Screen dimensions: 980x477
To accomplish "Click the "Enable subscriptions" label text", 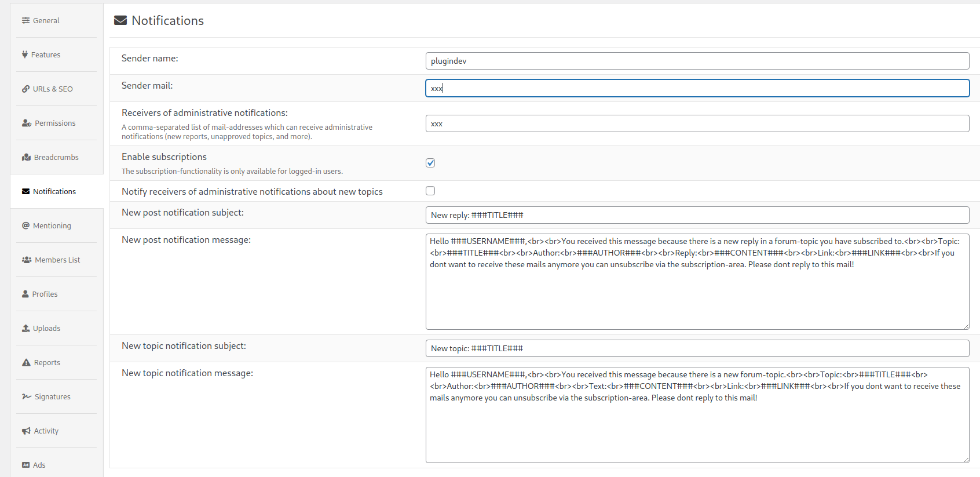I will point(164,157).
